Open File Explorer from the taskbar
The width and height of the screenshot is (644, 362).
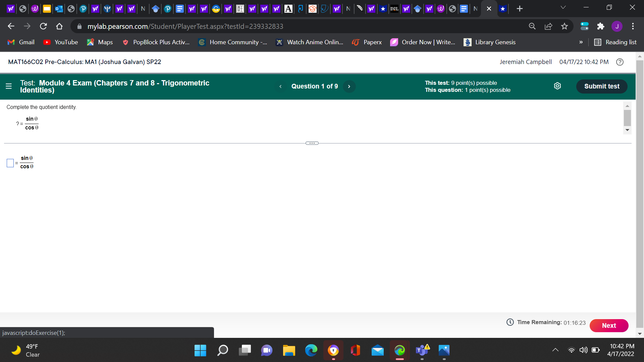coord(289,351)
